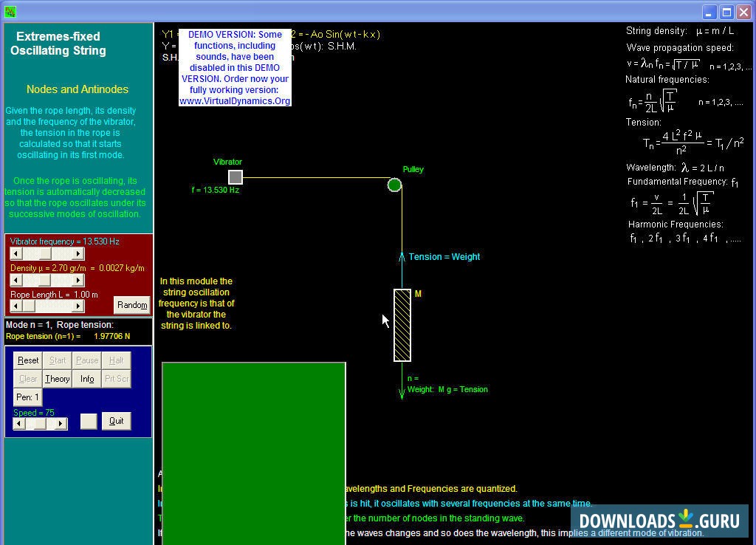Click the Prt Scr button
The image size is (756, 545).
116,379
